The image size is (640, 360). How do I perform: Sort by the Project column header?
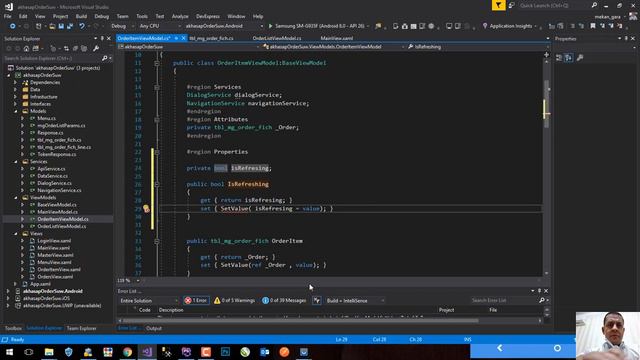(447, 310)
